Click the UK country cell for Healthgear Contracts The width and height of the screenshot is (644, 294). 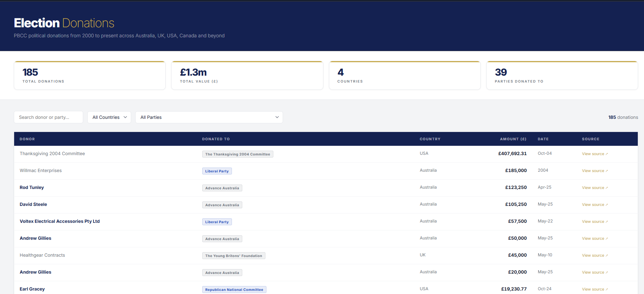pos(422,255)
